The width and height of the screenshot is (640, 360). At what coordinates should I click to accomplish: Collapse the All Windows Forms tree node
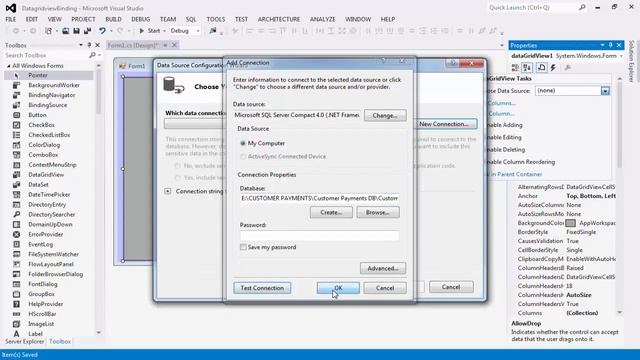pos(8,66)
